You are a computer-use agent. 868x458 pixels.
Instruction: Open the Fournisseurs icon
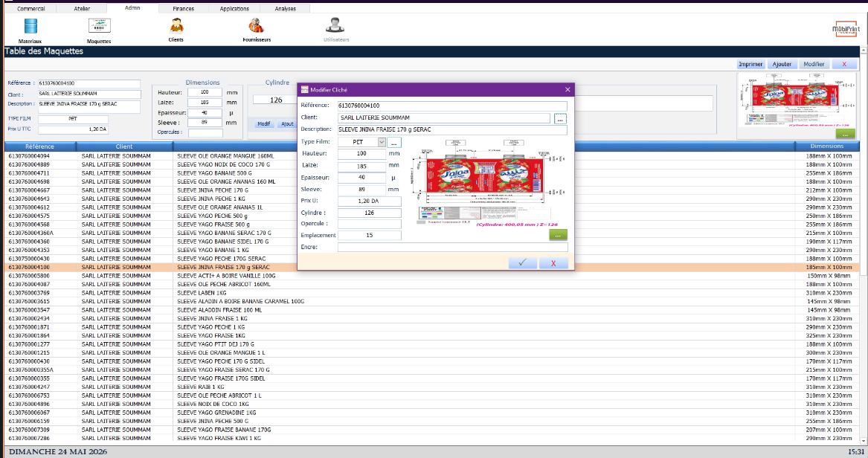(257, 25)
